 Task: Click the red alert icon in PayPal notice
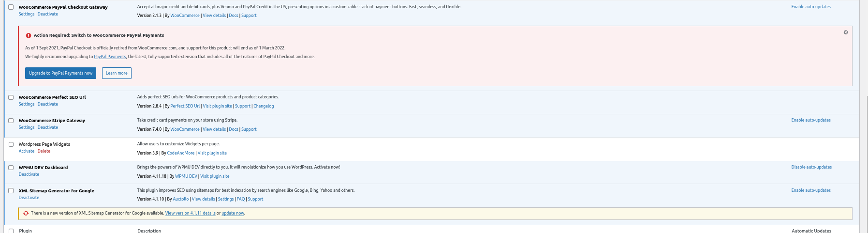pos(29,35)
